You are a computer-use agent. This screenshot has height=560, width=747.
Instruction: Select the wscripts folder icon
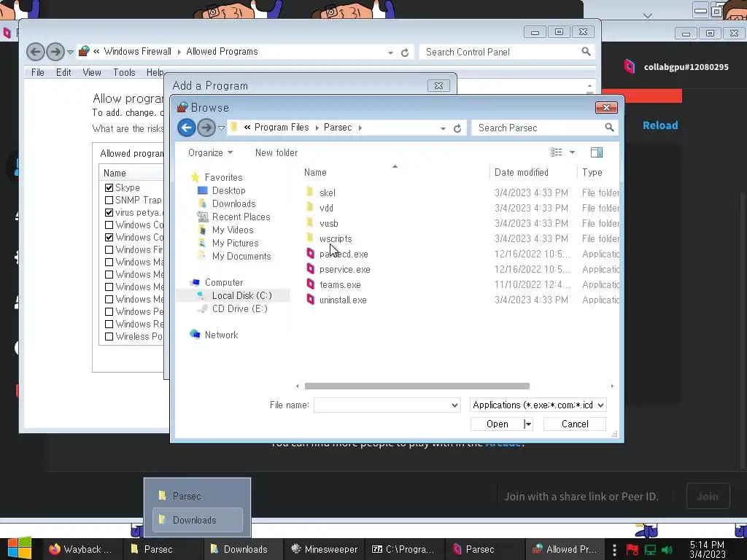(x=309, y=238)
